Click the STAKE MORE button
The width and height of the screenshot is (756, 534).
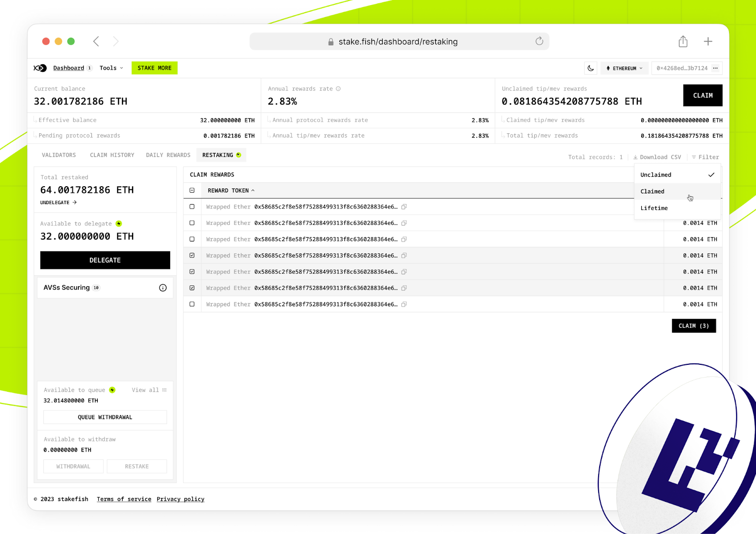[155, 68]
